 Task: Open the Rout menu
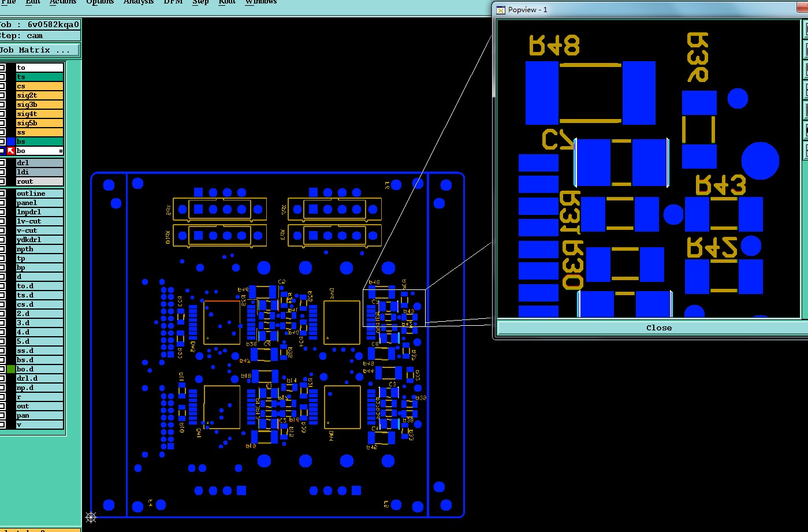[x=227, y=2]
